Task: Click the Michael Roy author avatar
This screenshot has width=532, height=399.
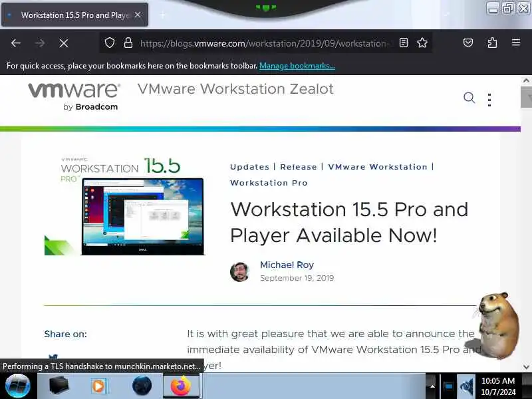Action: point(239,272)
